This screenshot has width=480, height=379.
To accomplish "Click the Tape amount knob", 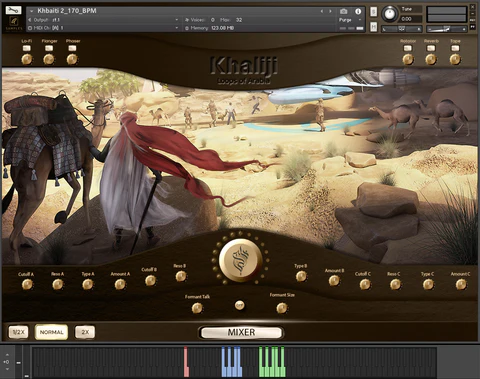I will coord(455,59).
